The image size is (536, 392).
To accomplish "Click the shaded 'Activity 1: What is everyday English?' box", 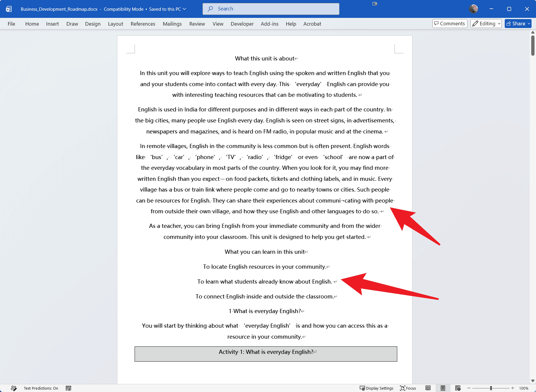I will (266, 354).
